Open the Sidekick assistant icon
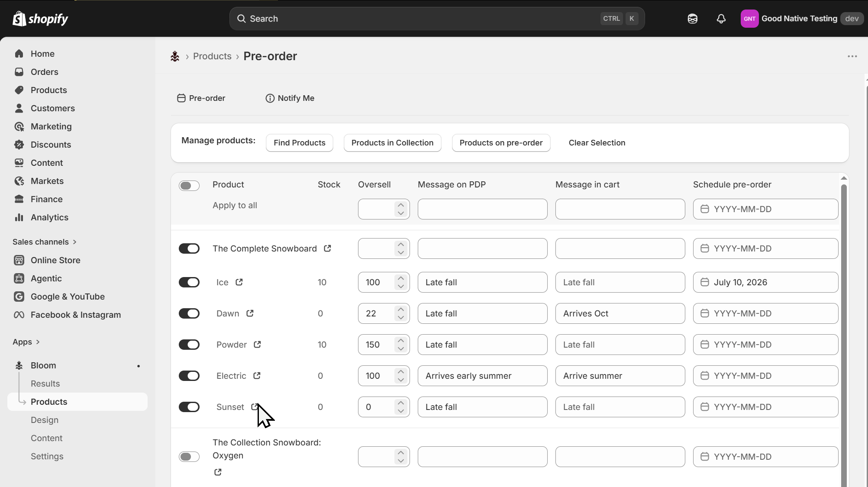 (x=692, y=19)
